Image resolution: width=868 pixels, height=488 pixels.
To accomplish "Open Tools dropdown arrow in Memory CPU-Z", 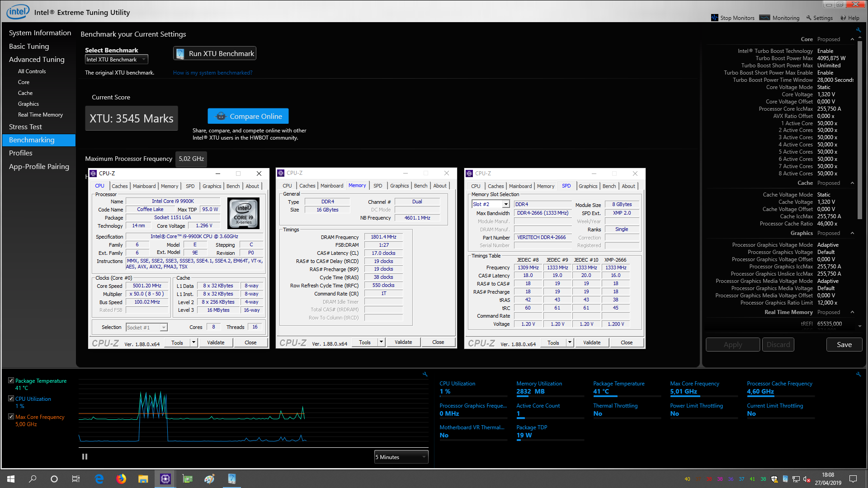I will (x=381, y=342).
